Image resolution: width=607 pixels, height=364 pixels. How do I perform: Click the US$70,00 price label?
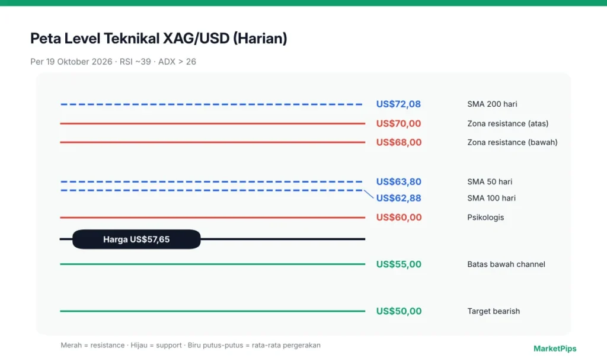coord(398,123)
